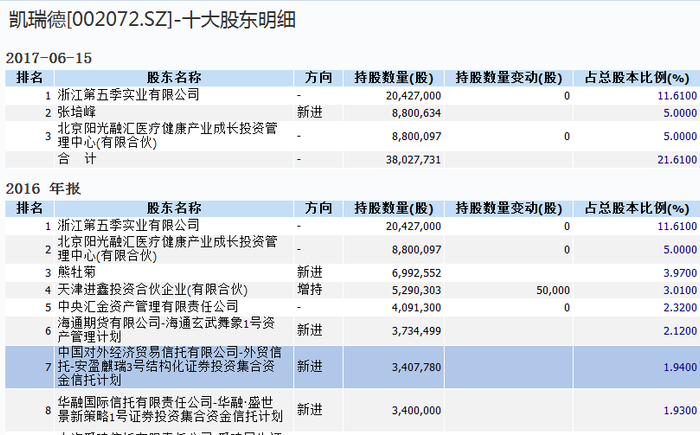
Task: Click the 2.3200 percentage
Action: 680,308
